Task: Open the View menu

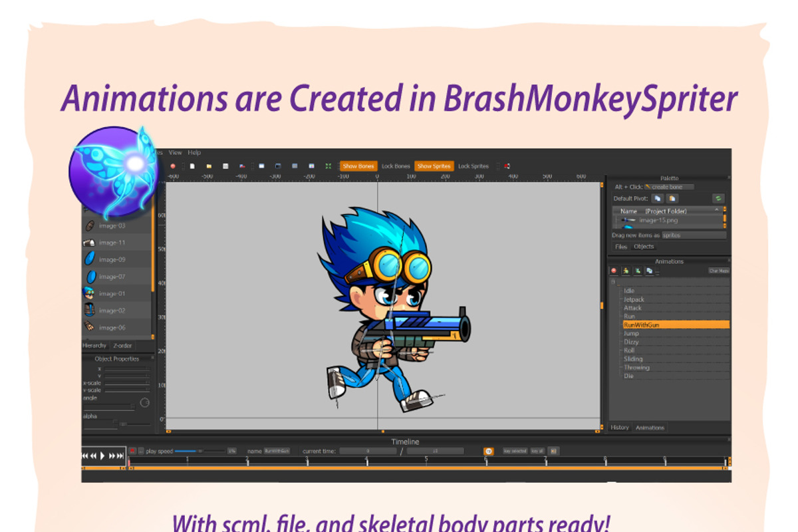Action: click(x=175, y=152)
